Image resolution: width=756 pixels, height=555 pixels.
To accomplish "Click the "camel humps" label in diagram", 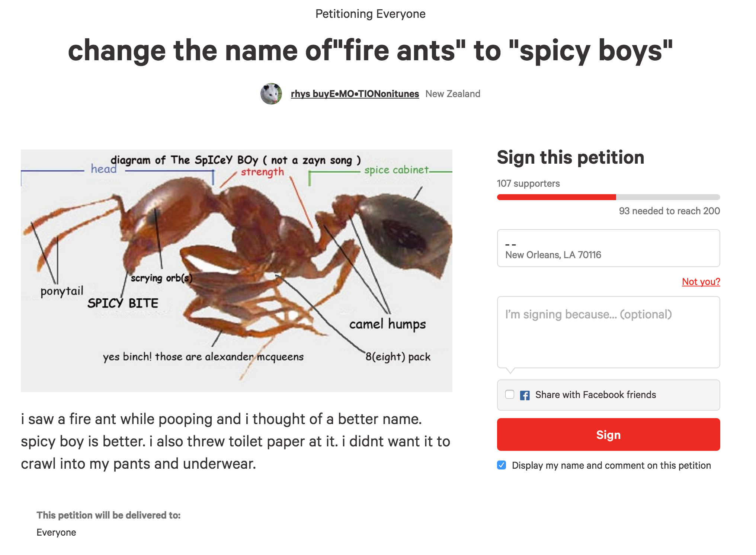I will 387,324.
